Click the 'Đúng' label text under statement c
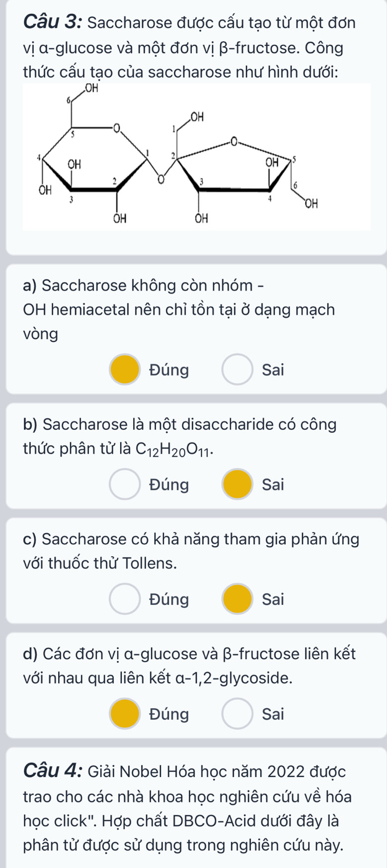 (169, 599)
